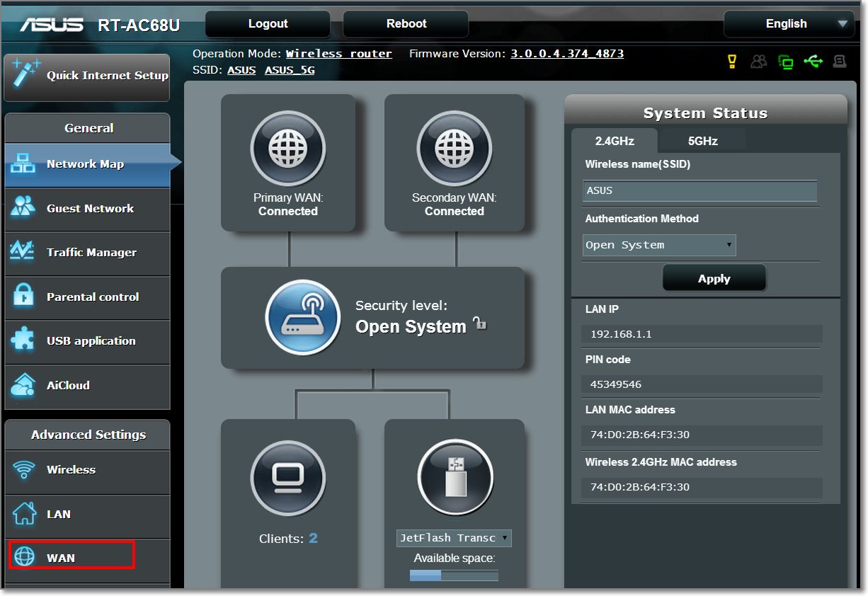Click the LAN MAC address value field
Viewport: 868px width, 596px height.
[x=702, y=435]
